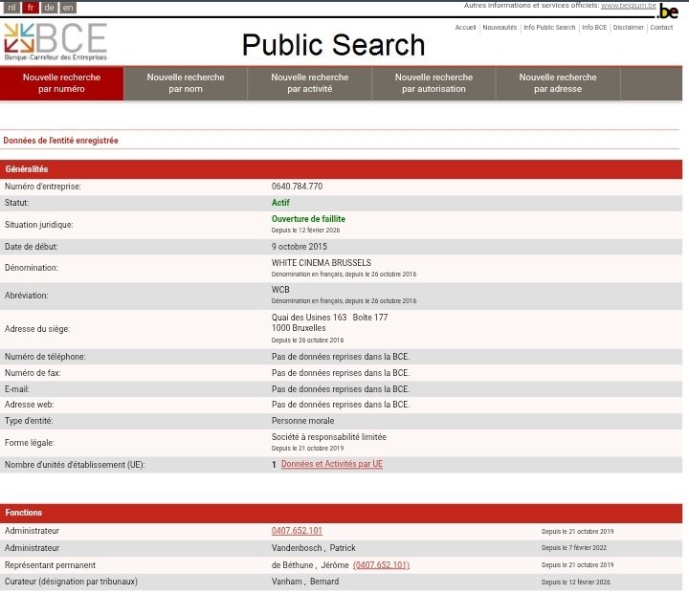Go to Nouvelle recherche par autorisation

433,83
